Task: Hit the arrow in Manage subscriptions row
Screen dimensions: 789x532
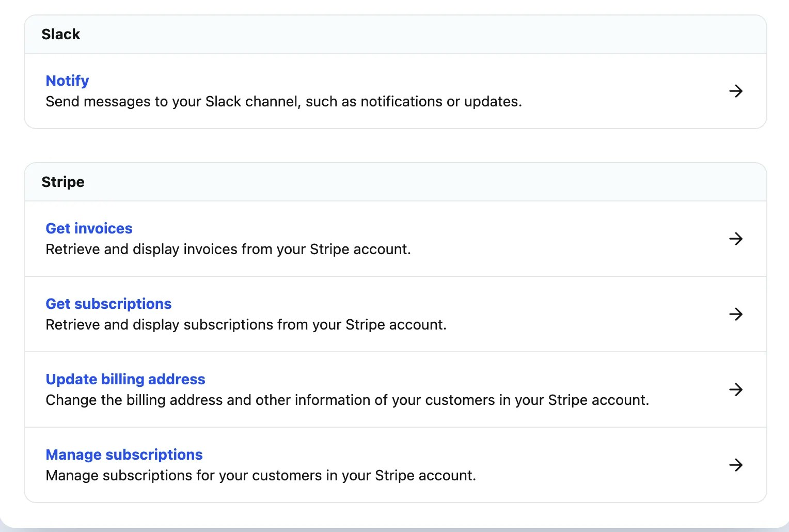Action: 735,465
